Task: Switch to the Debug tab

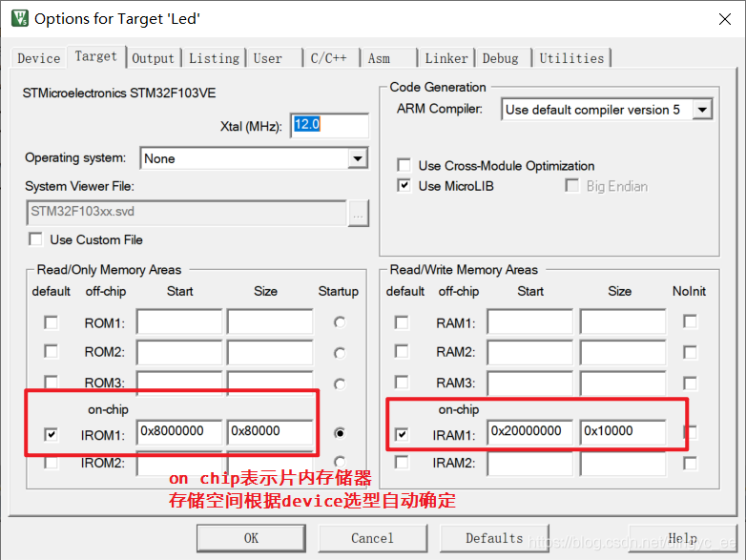Action: pyautogui.click(x=504, y=58)
